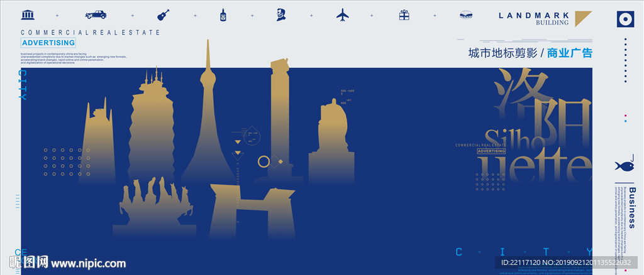The image size is (644, 275).
Task: Click the burger icon
Action: coord(466,16)
